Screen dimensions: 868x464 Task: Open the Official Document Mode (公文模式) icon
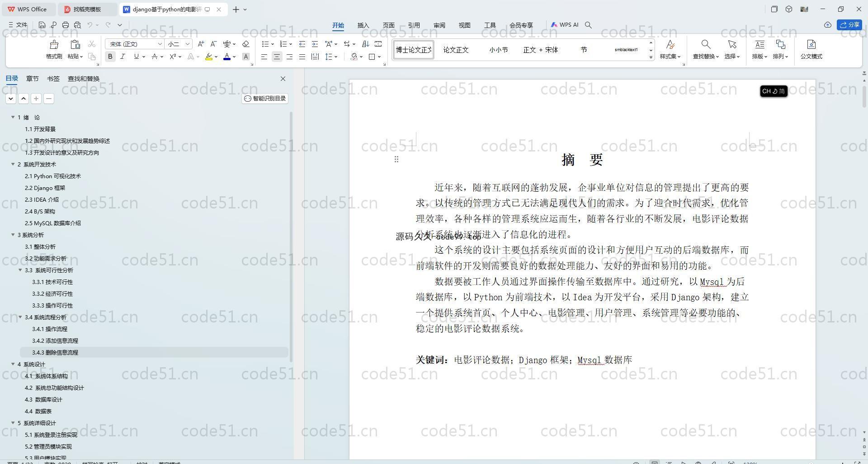[811, 44]
